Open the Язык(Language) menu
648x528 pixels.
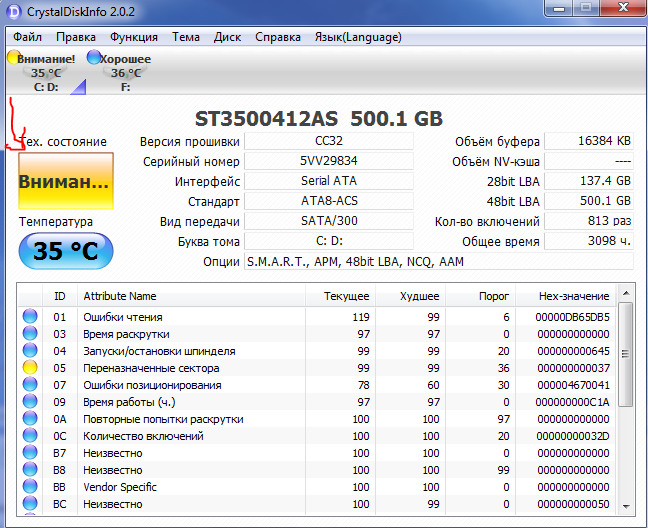pos(358,37)
